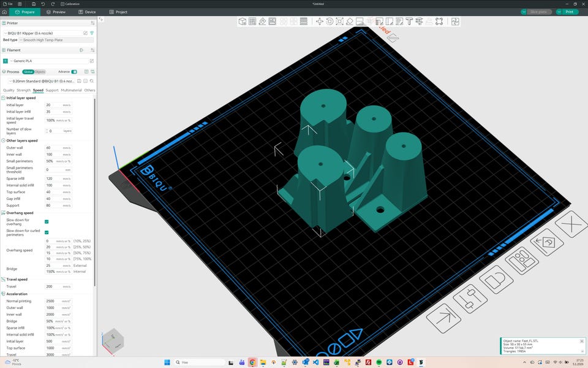This screenshot has height=368, width=588.
Task: Click the Initial layer speed field
Action: pyautogui.click(x=58, y=105)
